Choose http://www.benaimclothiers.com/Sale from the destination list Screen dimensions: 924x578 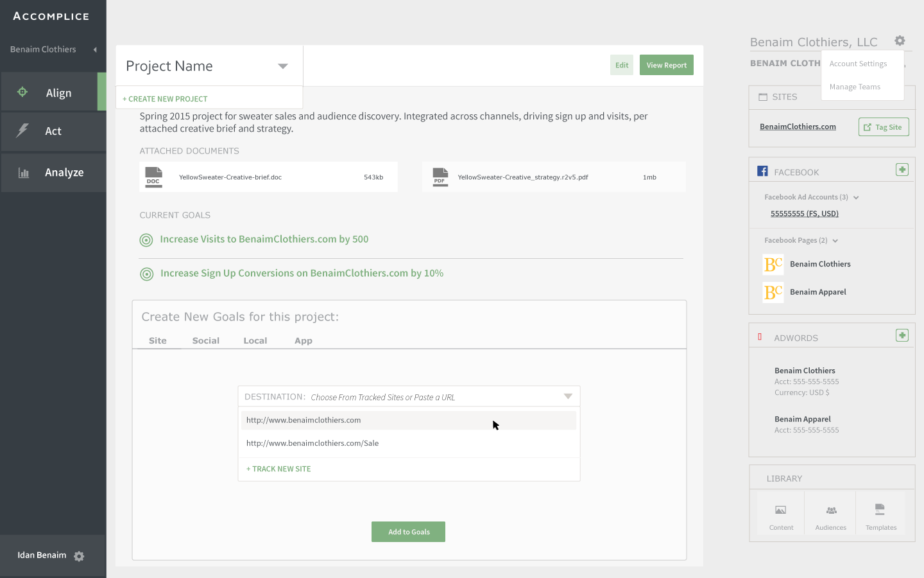coord(312,443)
